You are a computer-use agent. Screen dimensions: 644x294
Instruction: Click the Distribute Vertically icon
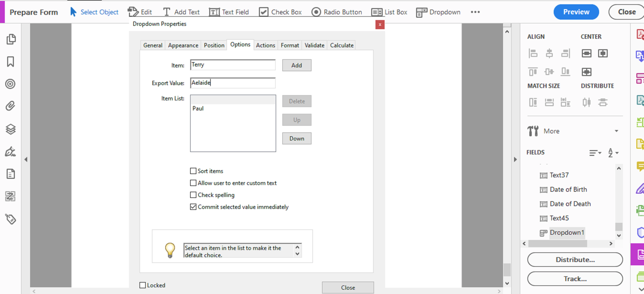(x=603, y=102)
